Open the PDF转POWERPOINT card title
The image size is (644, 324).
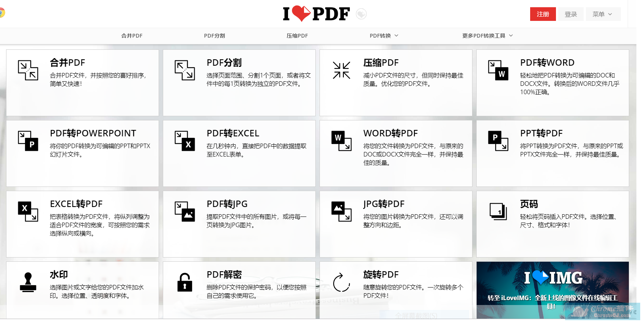tap(93, 133)
